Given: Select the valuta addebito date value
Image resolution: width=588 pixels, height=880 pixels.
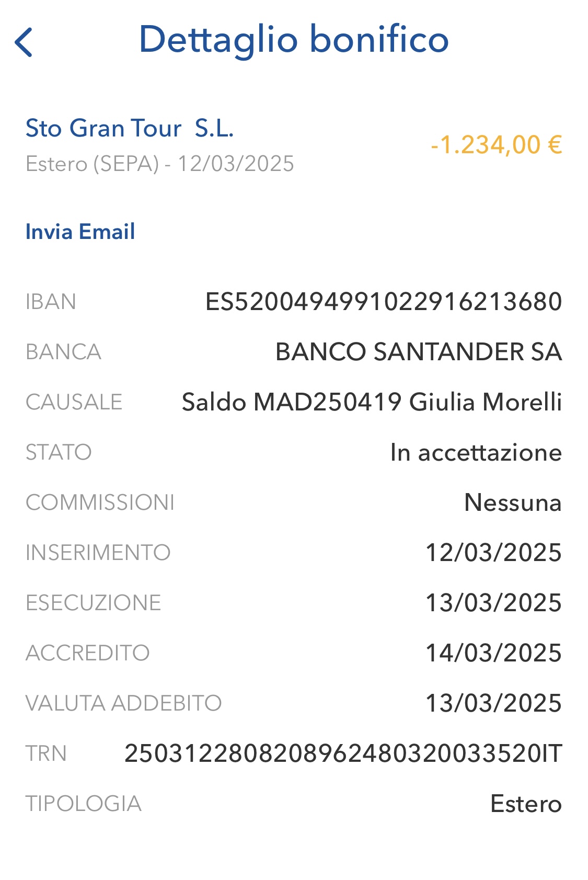Looking at the screenshot, I should (x=494, y=703).
